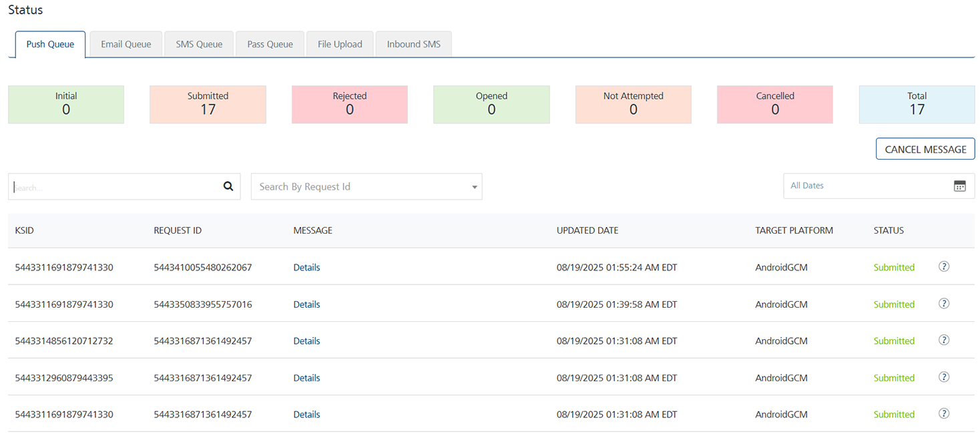
Task: Click the Submitted count status box
Action: pos(208,104)
